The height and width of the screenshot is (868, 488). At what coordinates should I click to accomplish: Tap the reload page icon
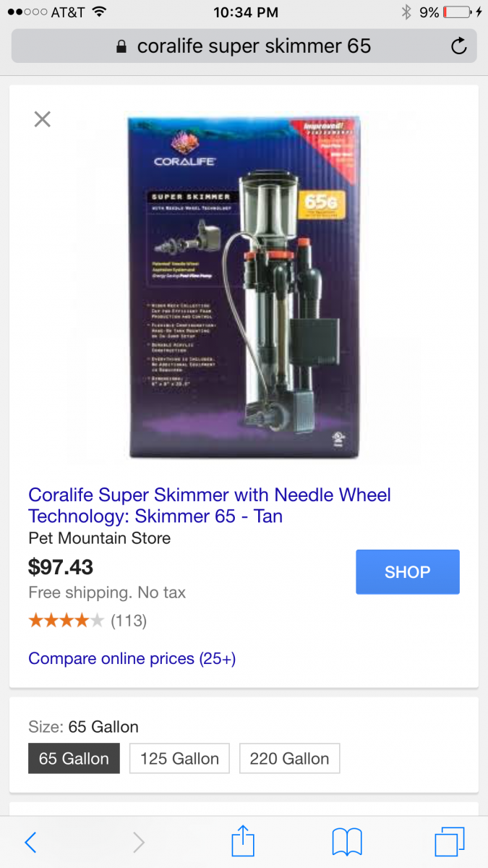(458, 47)
